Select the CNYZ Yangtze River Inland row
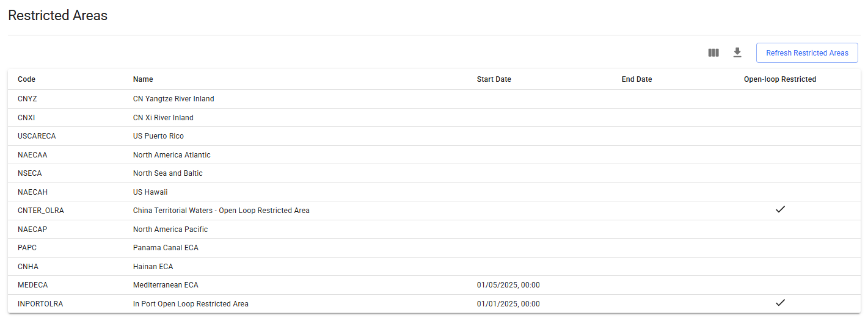 173,99
